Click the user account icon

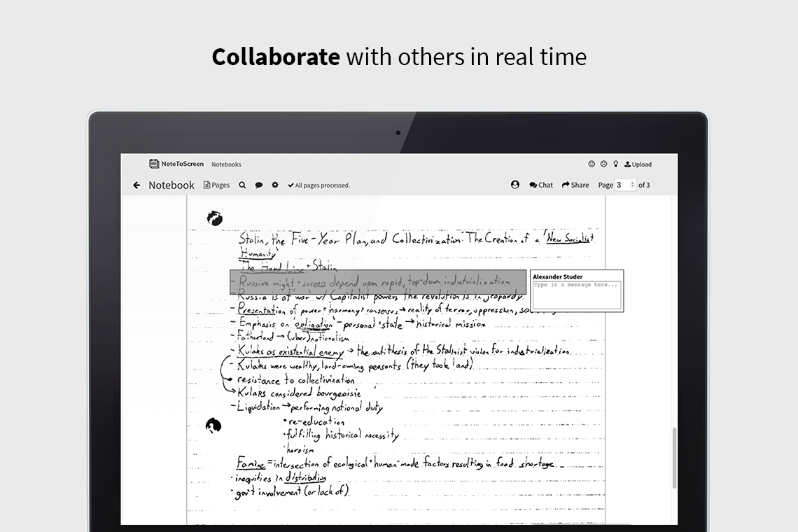[515, 184]
